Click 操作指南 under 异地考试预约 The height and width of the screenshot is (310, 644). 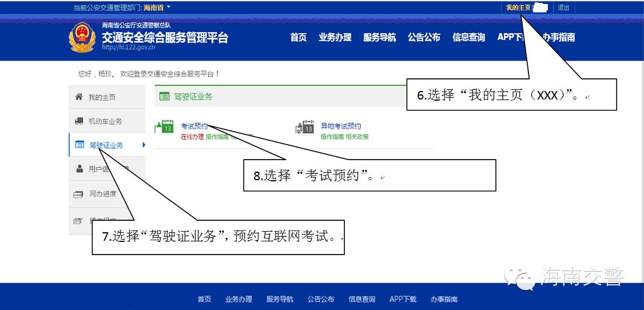332,137
